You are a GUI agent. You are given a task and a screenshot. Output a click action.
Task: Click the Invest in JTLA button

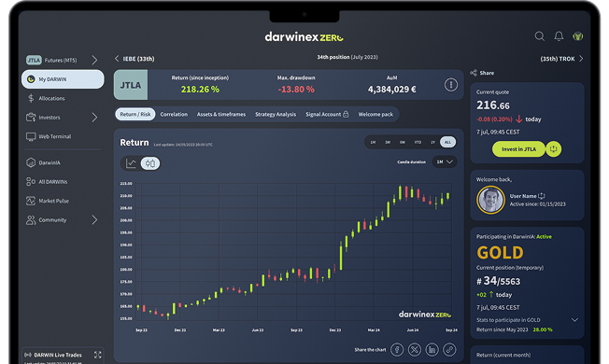pyautogui.click(x=518, y=149)
